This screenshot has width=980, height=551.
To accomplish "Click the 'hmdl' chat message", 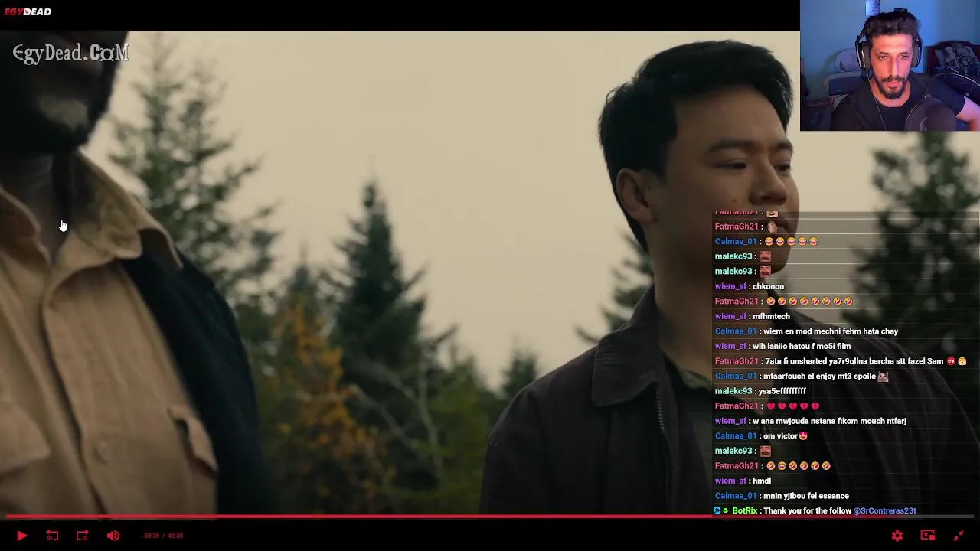I will point(743,481).
